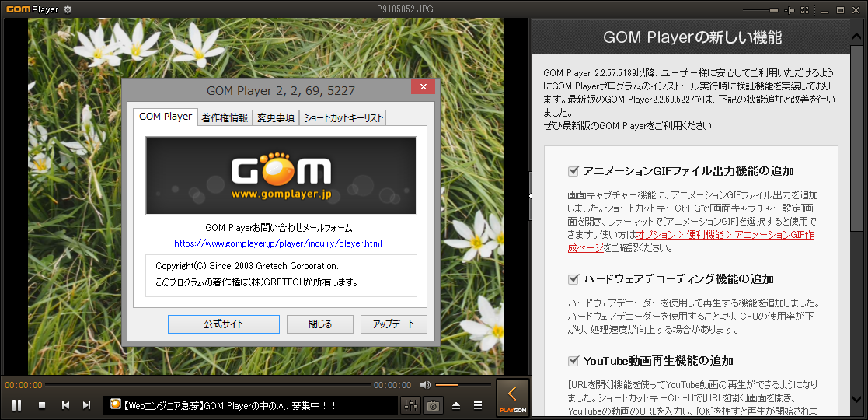Click the scrollbar up arrow in side panel
868x420 pixels.
pyautogui.click(x=856, y=34)
